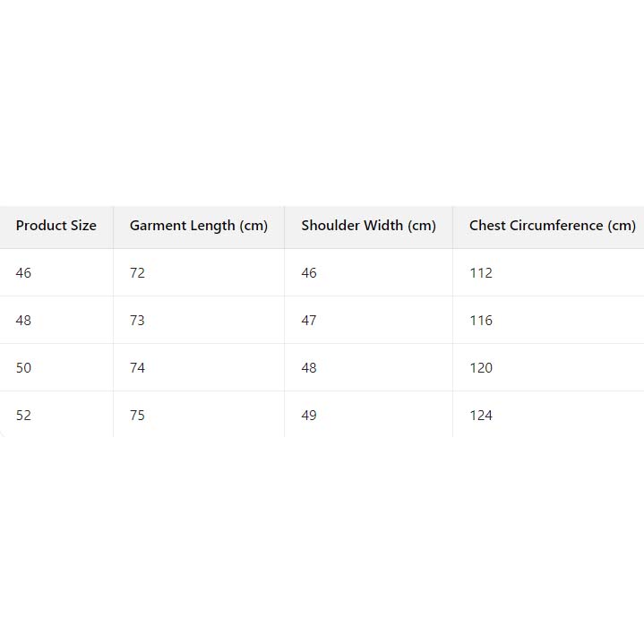
Task: Click chest circumference value 120
Action: [x=481, y=368]
